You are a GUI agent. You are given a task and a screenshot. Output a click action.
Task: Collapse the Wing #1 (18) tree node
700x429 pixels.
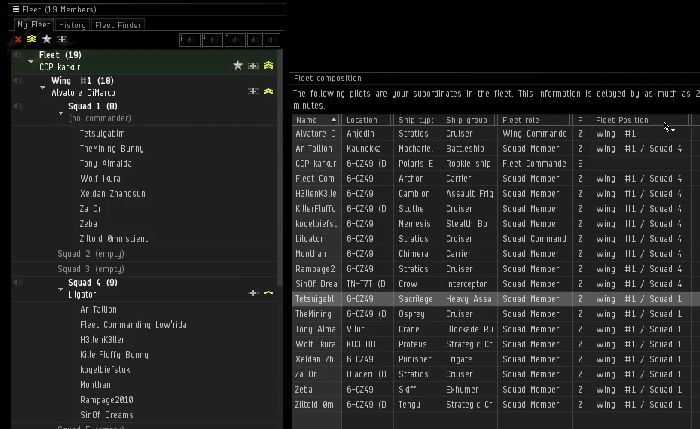pos(42,87)
